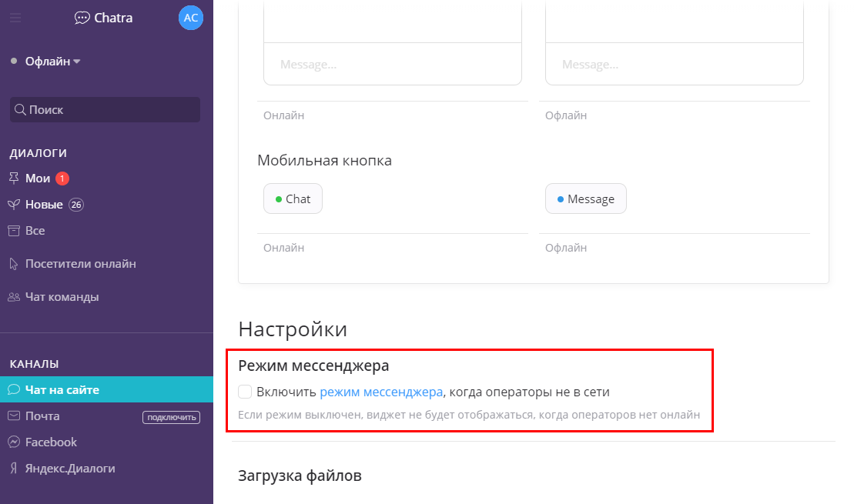Open the режим мессенджера link

click(381, 392)
